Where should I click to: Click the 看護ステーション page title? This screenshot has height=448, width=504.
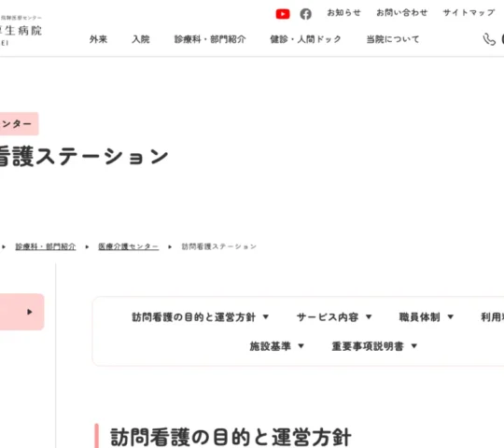click(x=84, y=157)
